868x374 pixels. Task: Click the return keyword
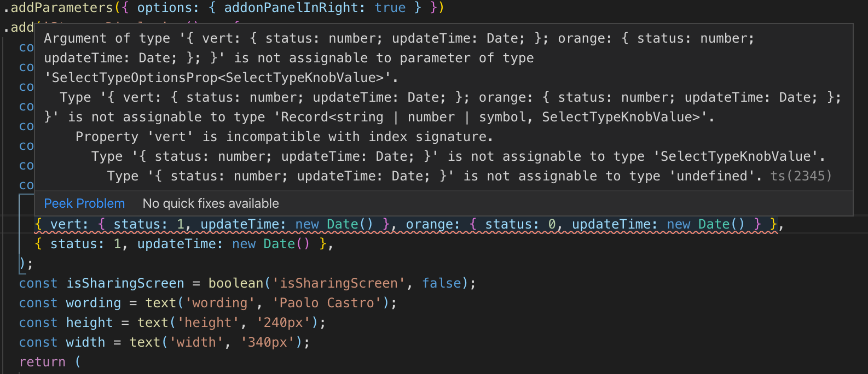point(43,361)
